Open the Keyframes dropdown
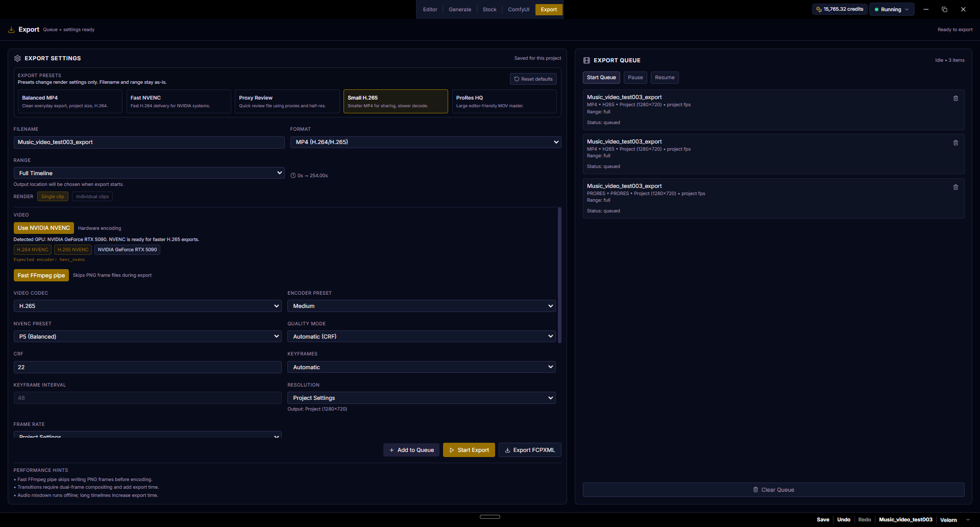980x527 pixels. (422, 367)
